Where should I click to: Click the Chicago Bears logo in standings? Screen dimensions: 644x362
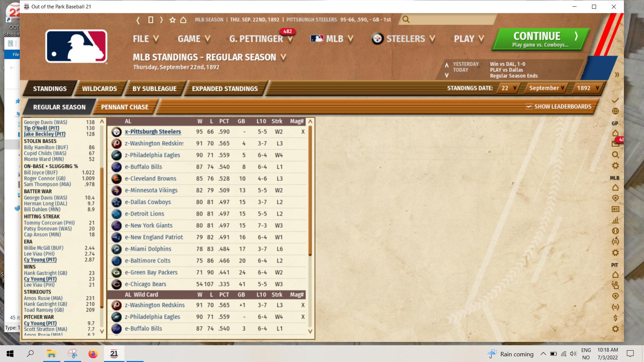click(116, 284)
